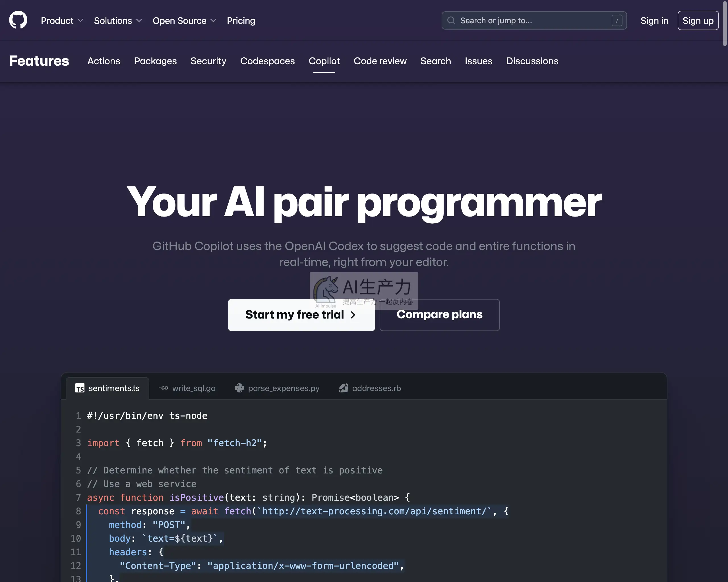728x582 pixels.
Task: Click the 'headers: {' code line
Action: pyautogui.click(x=136, y=552)
